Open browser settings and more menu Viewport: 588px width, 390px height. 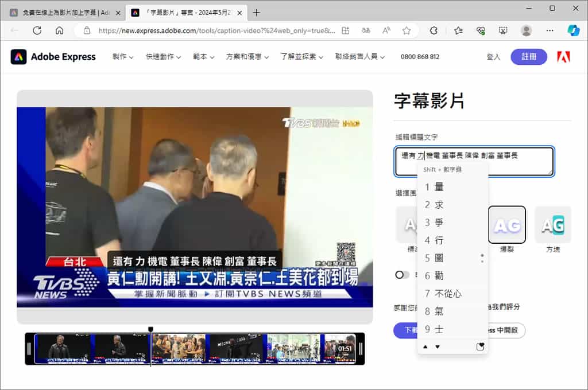coord(550,30)
